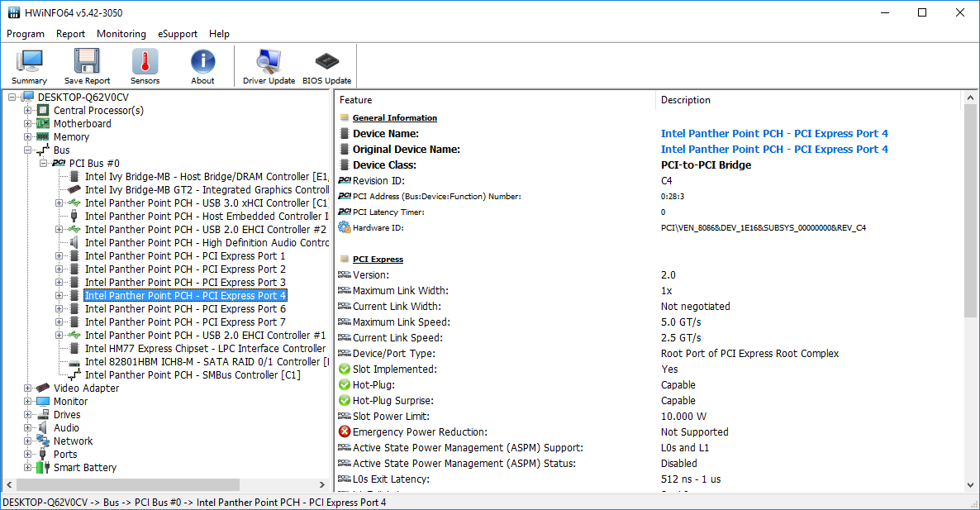Expand the Smart Battery node
The width and height of the screenshot is (980, 510).
27,468
